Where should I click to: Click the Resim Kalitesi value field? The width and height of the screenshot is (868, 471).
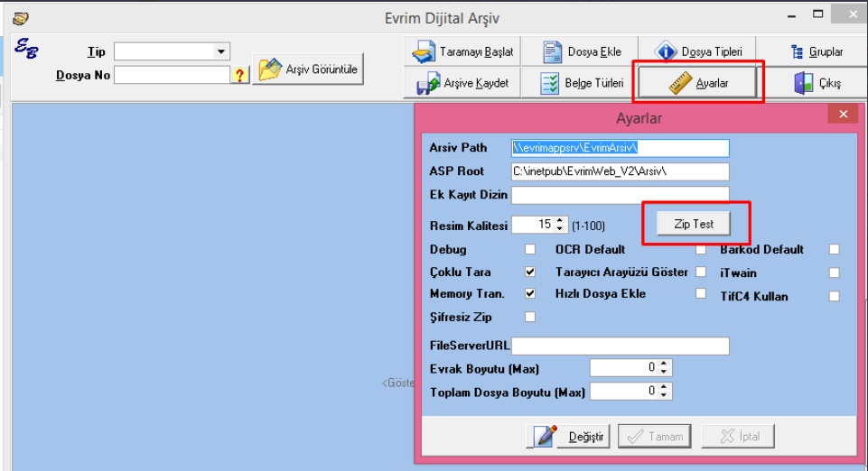pyautogui.click(x=533, y=225)
